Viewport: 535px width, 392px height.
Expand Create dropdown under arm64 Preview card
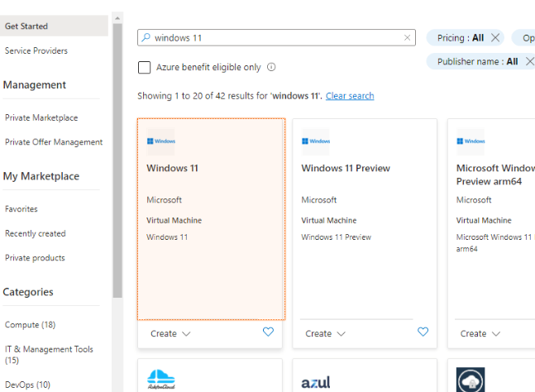click(480, 334)
